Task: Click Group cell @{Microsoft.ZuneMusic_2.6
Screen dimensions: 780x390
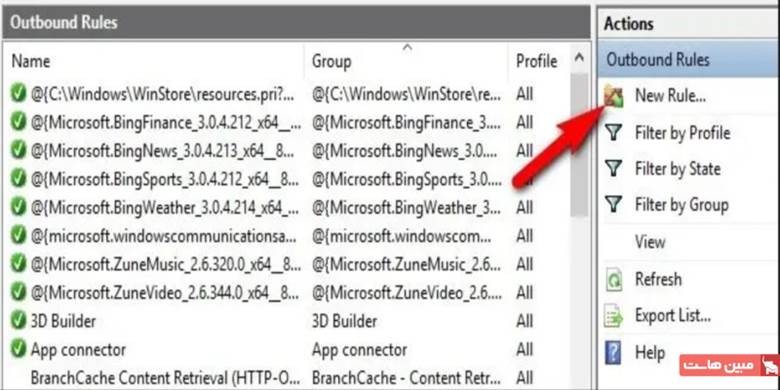Action: pos(406,265)
